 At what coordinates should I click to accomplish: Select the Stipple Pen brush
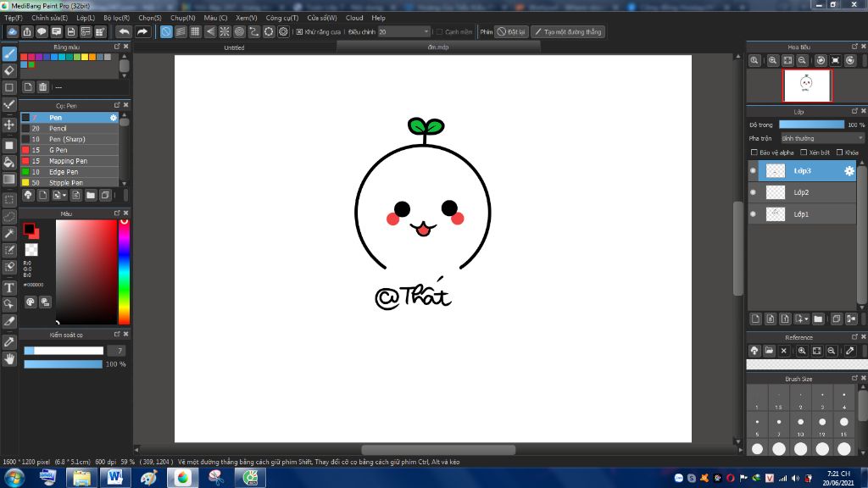point(70,183)
